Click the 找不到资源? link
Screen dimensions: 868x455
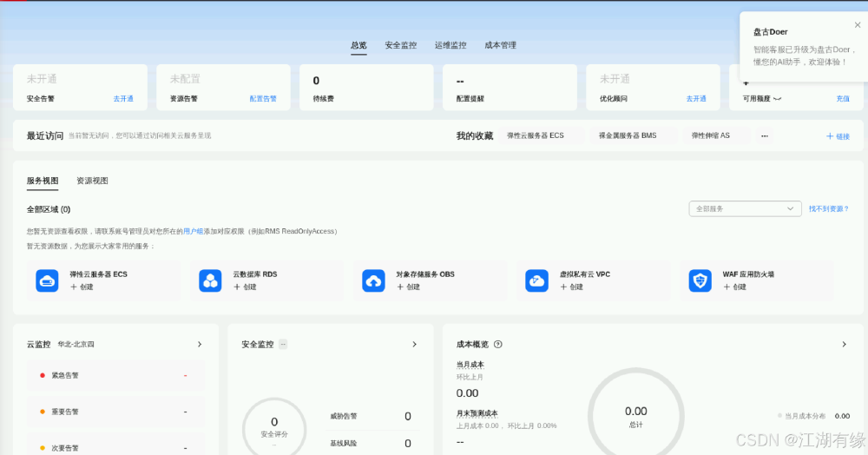(x=829, y=208)
